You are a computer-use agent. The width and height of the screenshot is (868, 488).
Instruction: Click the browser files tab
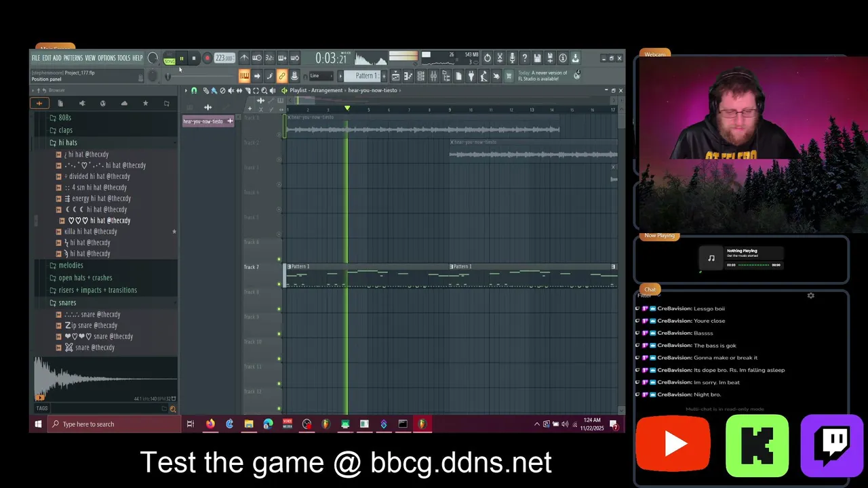(x=60, y=104)
